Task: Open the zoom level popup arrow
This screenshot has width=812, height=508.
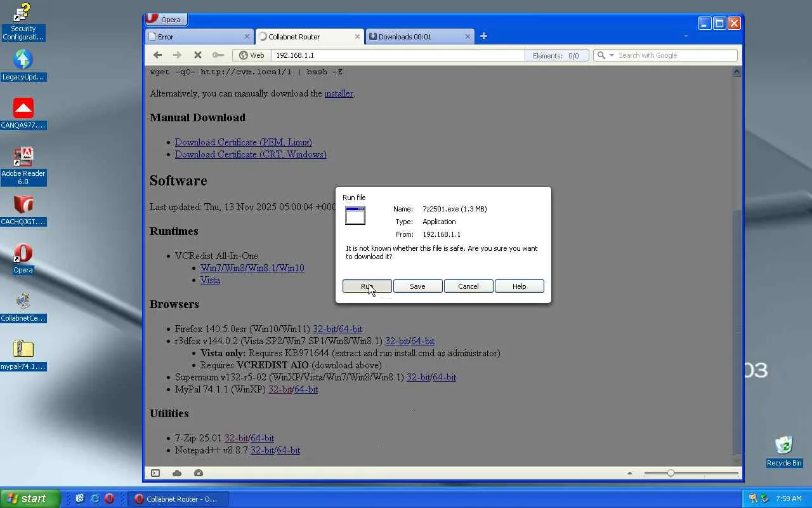Action: click(x=629, y=473)
